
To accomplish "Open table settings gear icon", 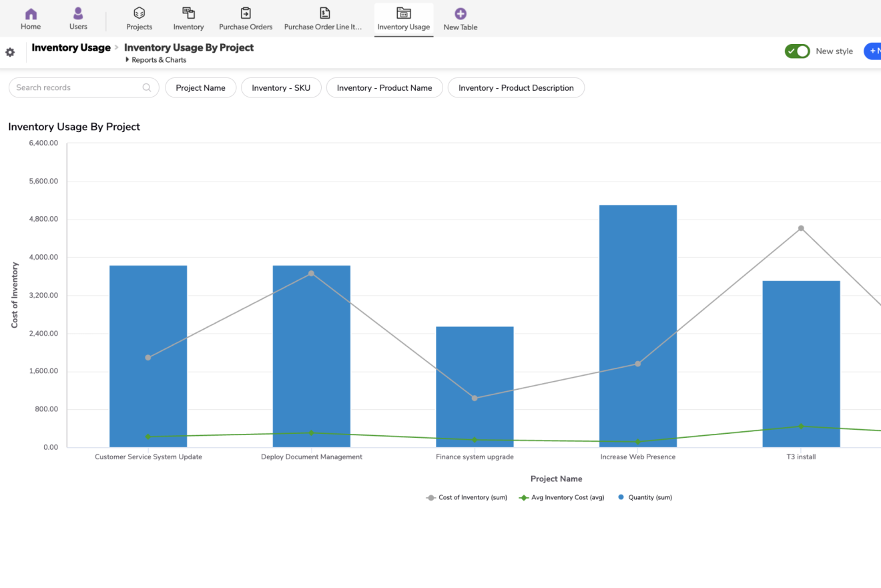I will point(10,52).
